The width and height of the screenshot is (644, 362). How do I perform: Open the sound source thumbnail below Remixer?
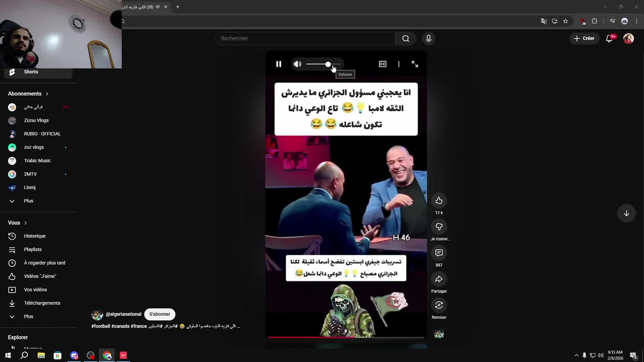[x=439, y=334]
